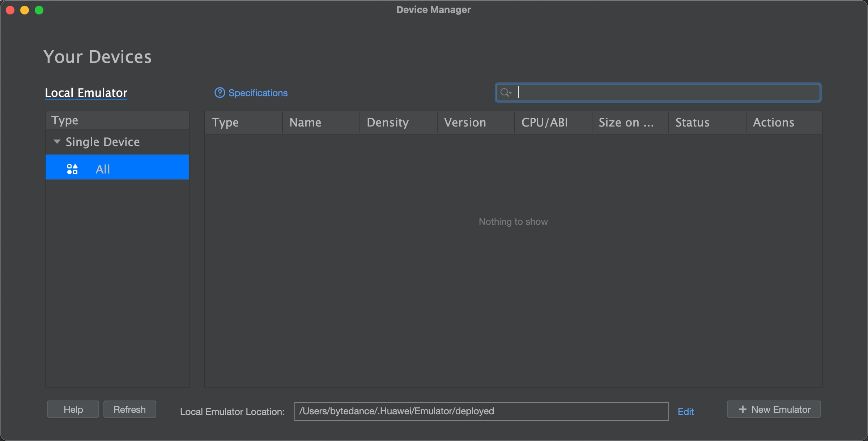Sort by the Size on ... column header

(630, 123)
